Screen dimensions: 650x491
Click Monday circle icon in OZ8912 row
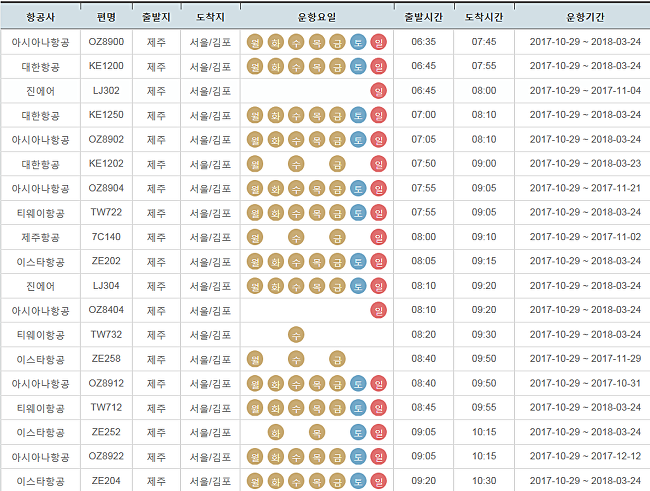pyautogui.click(x=255, y=384)
